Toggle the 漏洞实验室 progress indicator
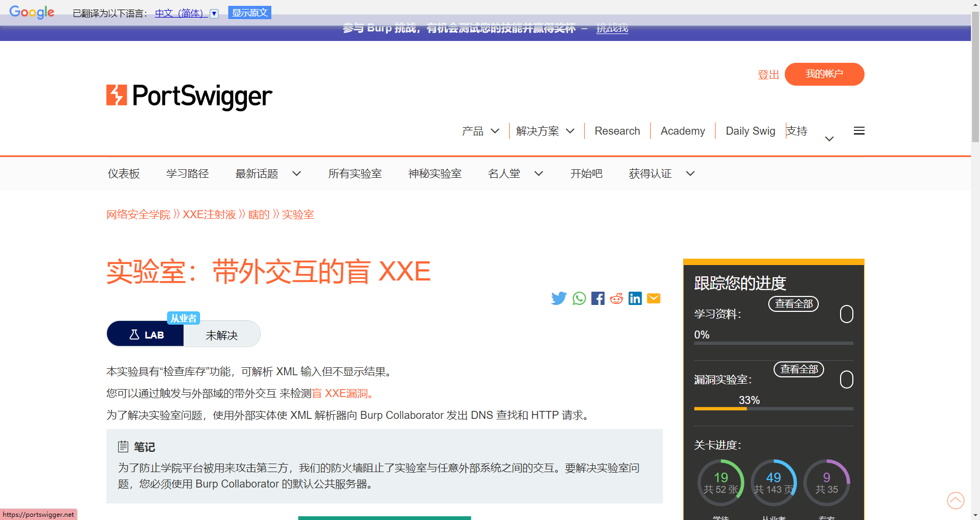980x520 pixels. 846,379
